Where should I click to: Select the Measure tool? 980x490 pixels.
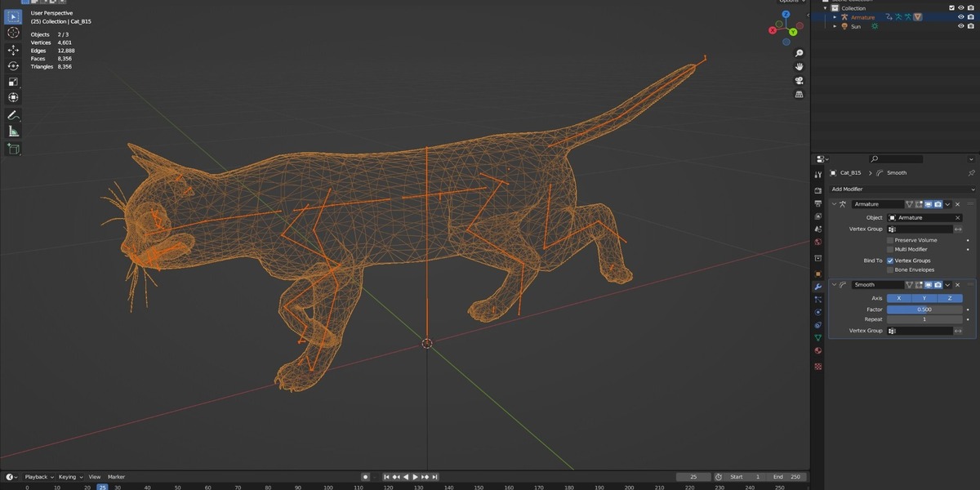coord(13,131)
